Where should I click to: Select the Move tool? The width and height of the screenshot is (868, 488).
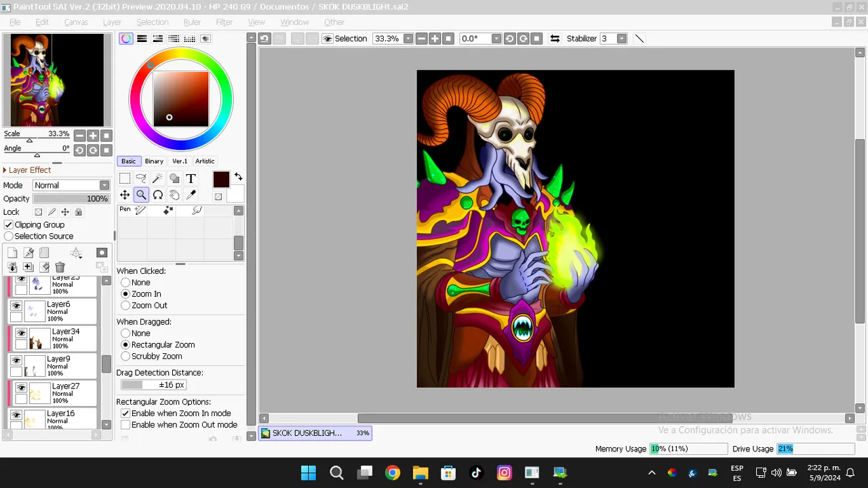[125, 195]
